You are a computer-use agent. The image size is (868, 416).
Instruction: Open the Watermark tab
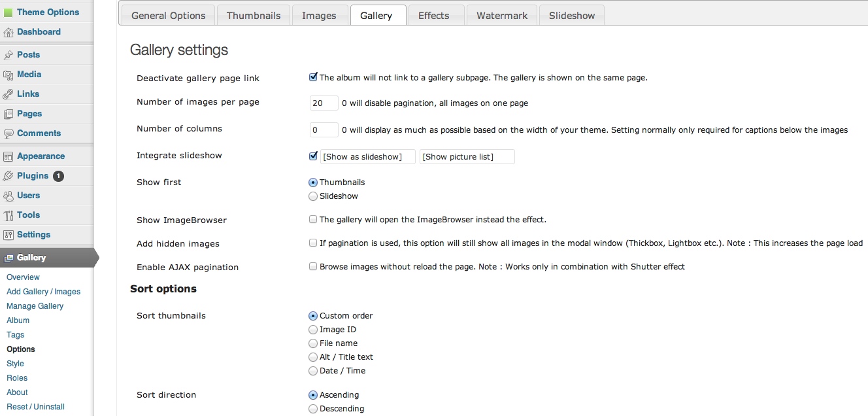click(502, 15)
